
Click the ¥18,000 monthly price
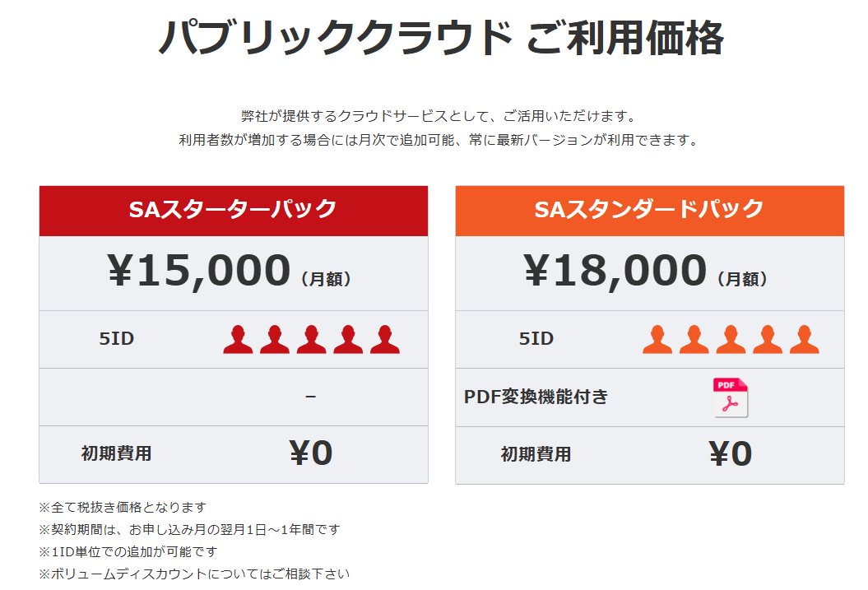click(x=615, y=271)
